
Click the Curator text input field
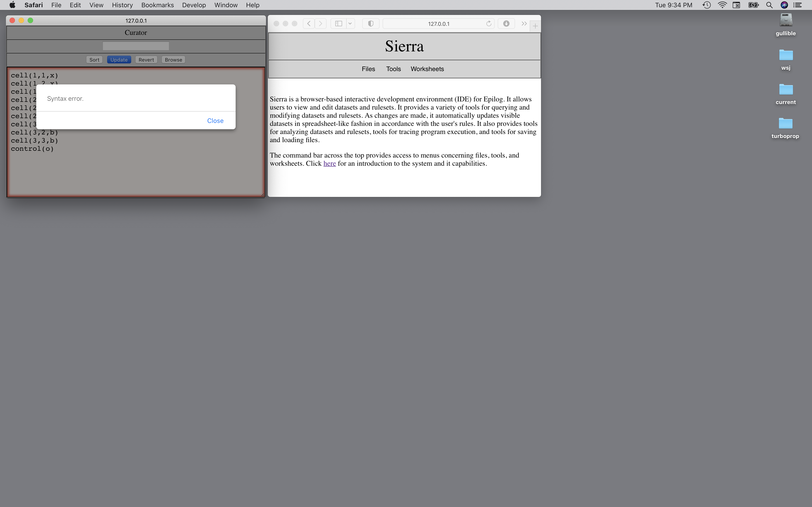click(x=135, y=46)
